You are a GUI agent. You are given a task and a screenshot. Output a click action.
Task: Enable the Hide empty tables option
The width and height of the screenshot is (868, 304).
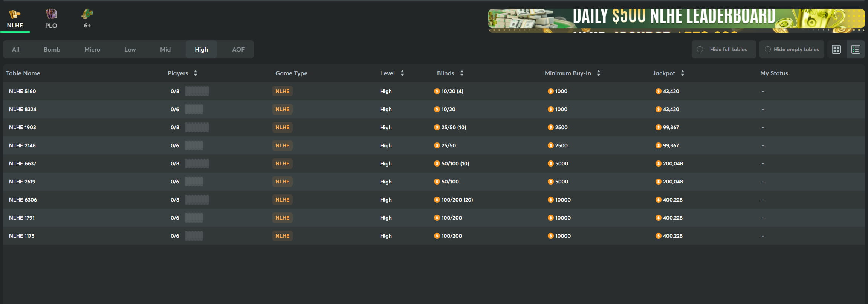[767, 49]
